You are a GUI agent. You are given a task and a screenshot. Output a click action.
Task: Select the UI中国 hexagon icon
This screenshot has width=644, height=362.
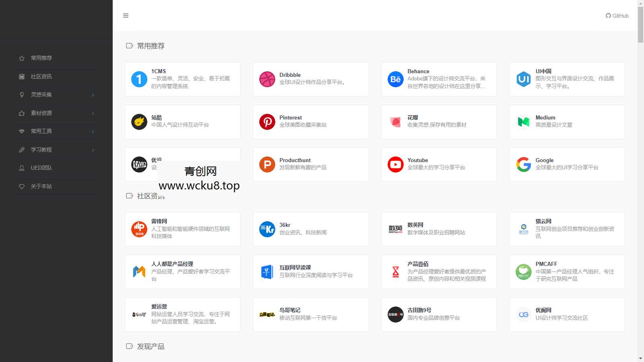coord(523,79)
